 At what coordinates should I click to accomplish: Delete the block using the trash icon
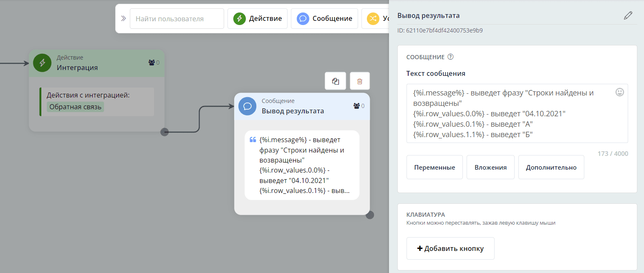pyautogui.click(x=359, y=81)
